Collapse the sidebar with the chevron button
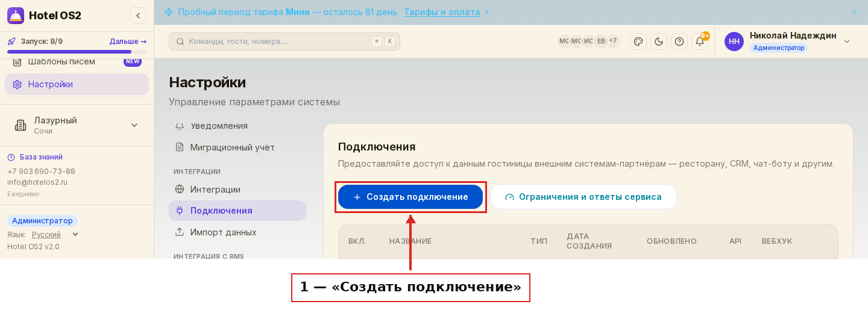The height and width of the screenshot is (316, 868). (x=138, y=16)
